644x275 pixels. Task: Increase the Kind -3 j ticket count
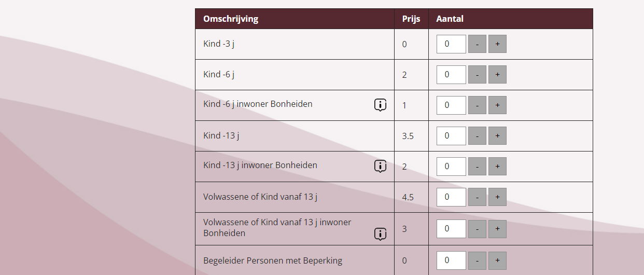[x=497, y=44]
